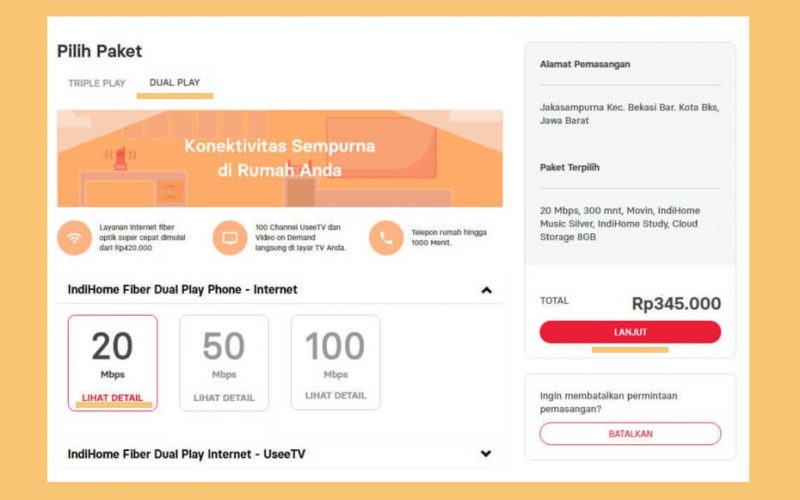800x500 pixels.
Task: Expand the Dual Play Internet - UseeTV section
Action: tap(486, 454)
